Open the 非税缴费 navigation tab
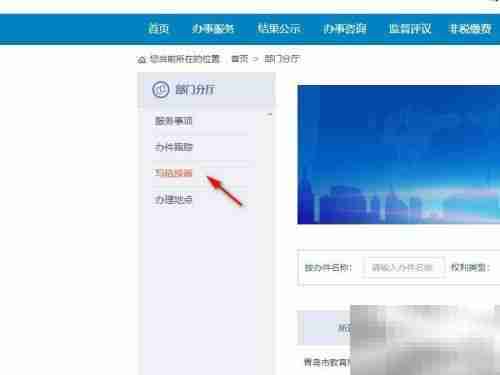The width and height of the screenshot is (500, 375). point(470,29)
